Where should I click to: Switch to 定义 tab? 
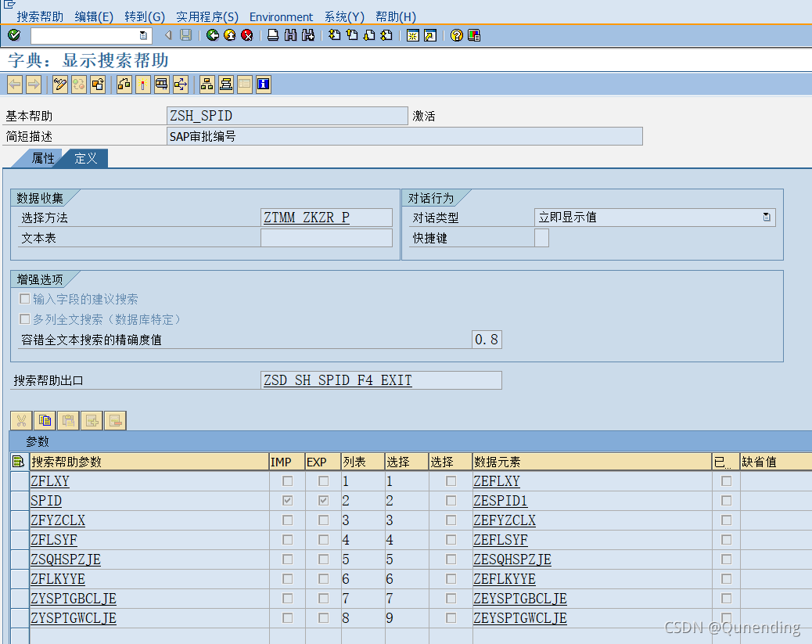tap(85, 158)
